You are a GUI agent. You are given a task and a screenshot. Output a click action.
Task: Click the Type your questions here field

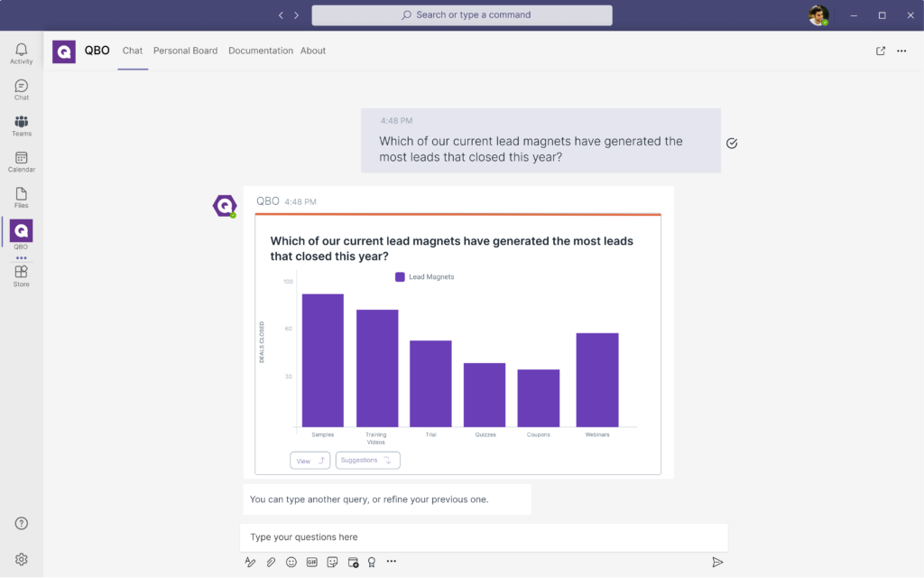483,537
